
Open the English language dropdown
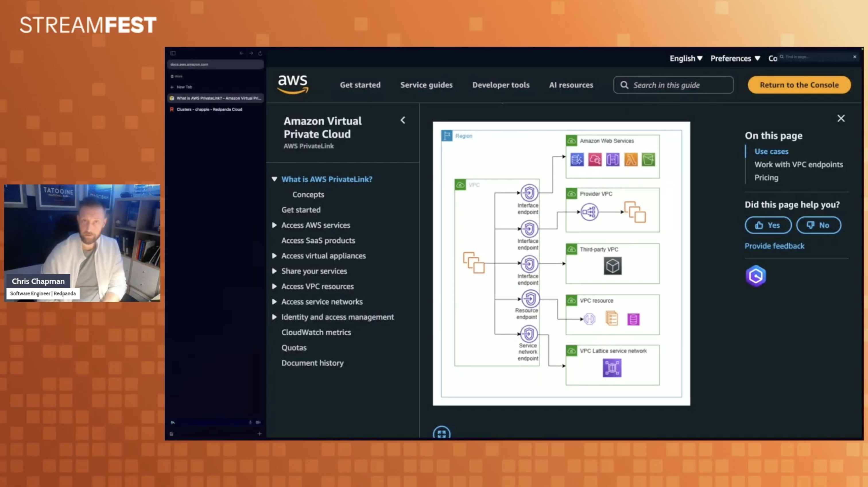pos(686,58)
